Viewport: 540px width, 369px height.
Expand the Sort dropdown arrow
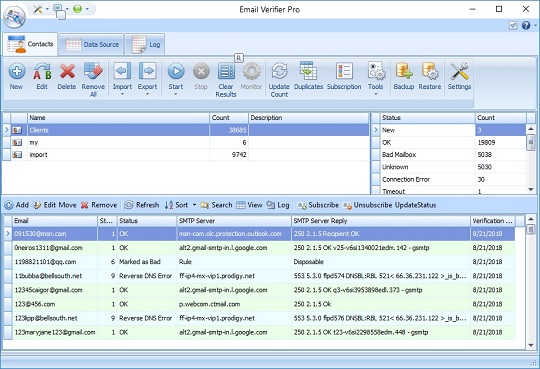(194, 205)
